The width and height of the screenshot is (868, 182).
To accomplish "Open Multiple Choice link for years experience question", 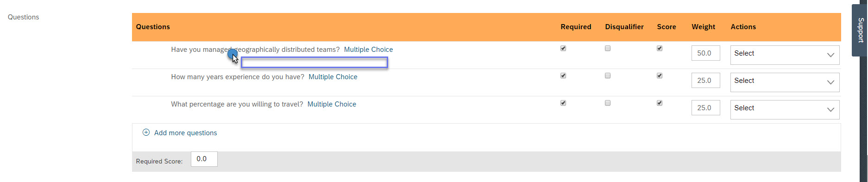I will pos(333,77).
